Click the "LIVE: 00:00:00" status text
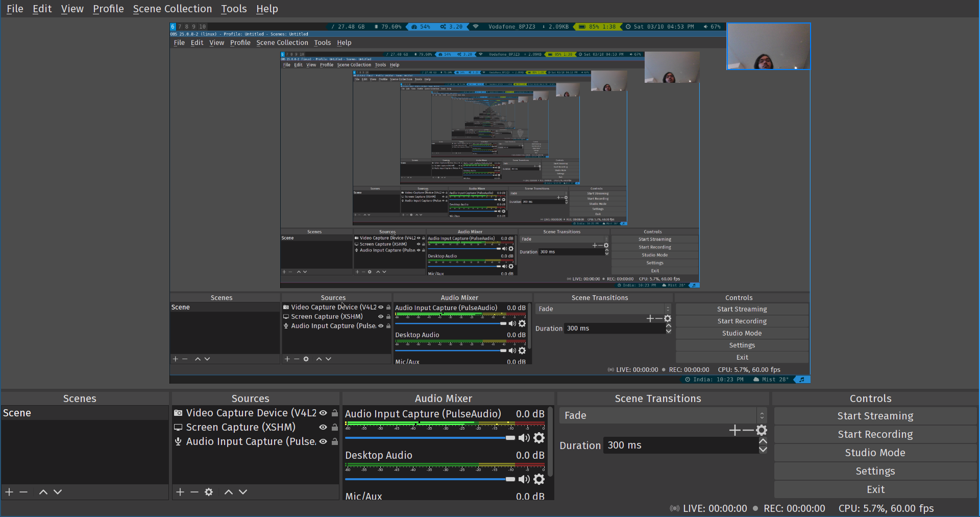The width and height of the screenshot is (980, 517). coord(715,508)
